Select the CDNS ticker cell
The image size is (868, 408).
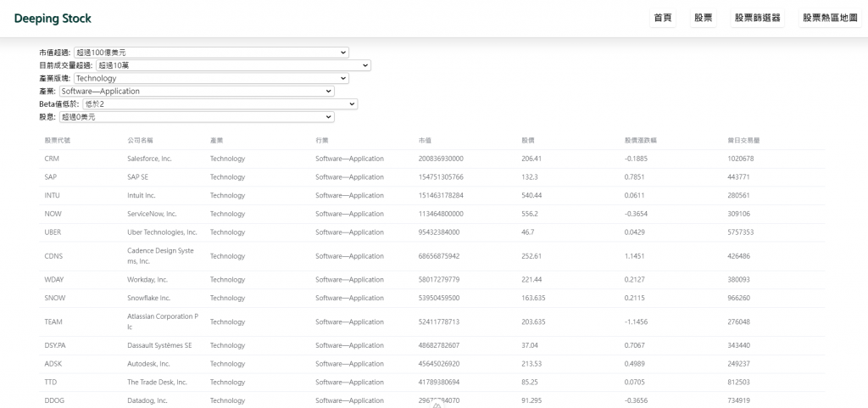click(x=53, y=256)
